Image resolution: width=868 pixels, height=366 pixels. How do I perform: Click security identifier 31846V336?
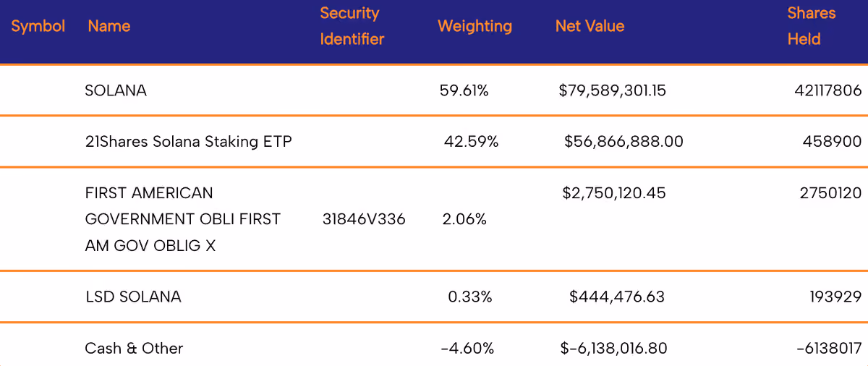click(364, 219)
